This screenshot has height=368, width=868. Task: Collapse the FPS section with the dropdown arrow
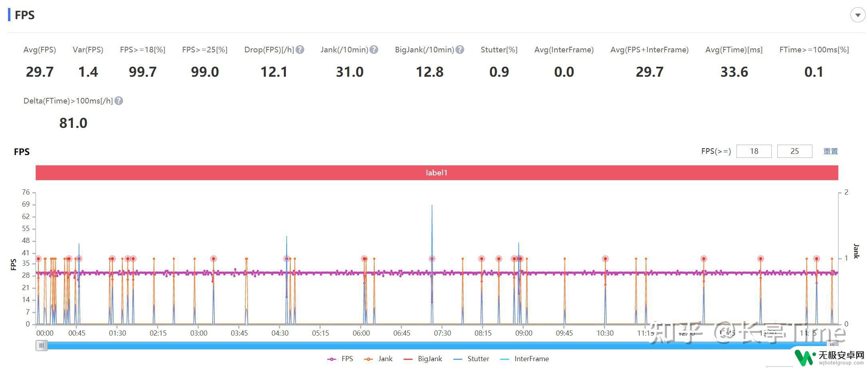858,15
